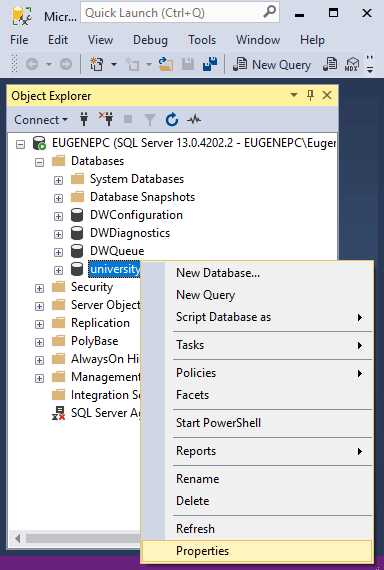The width and height of the screenshot is (384, 570).
Task: Click the Disconnect plug icon
Action: [106, 119]
